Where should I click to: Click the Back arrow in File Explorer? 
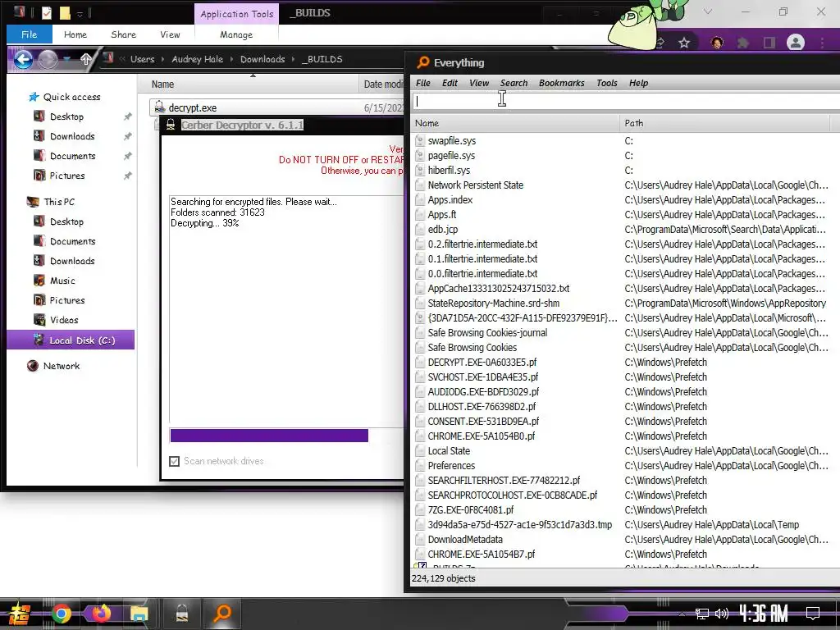point(23,59)
